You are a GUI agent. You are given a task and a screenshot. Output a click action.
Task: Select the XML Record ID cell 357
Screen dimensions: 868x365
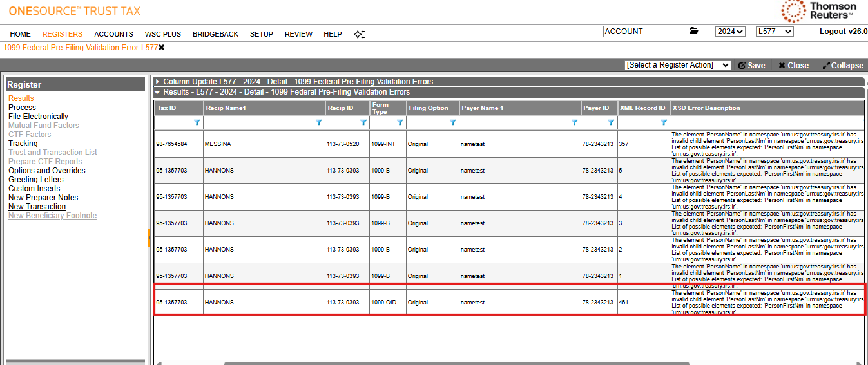pos(643,144)
